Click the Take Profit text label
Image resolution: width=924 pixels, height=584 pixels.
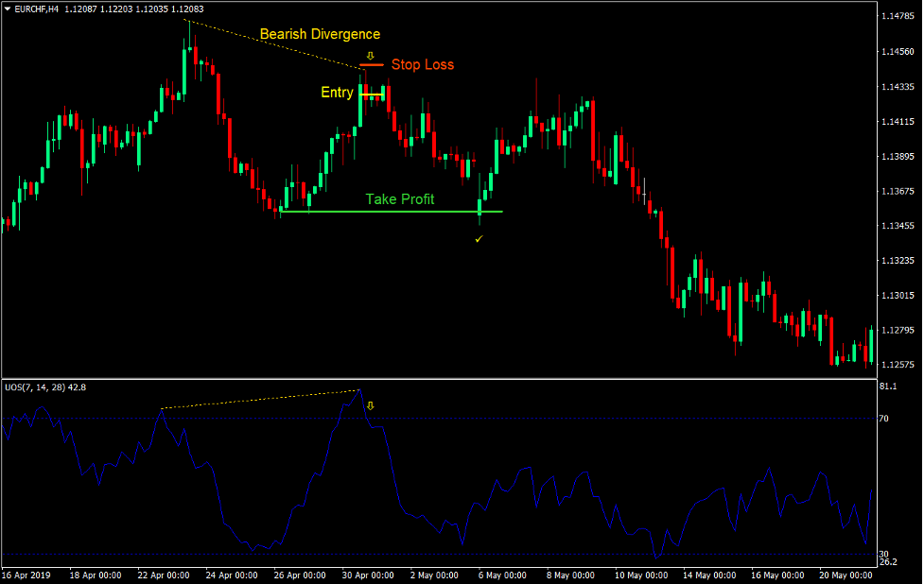(401, 198)
